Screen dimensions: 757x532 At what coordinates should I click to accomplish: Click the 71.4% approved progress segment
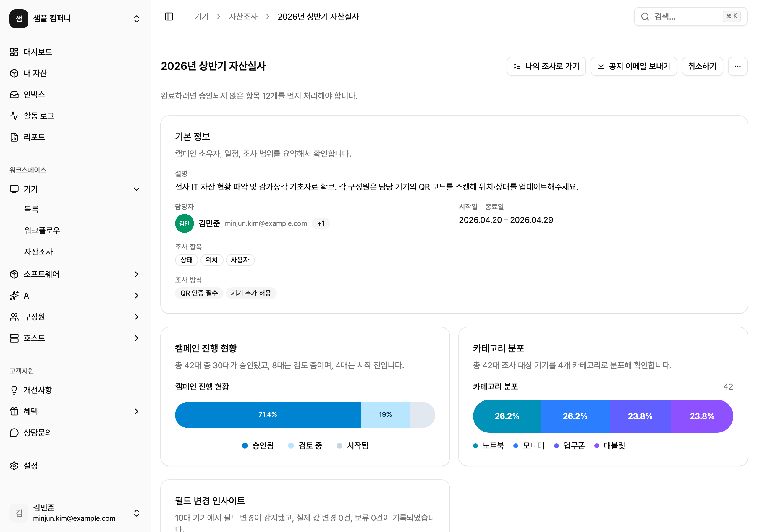[267, 415]
